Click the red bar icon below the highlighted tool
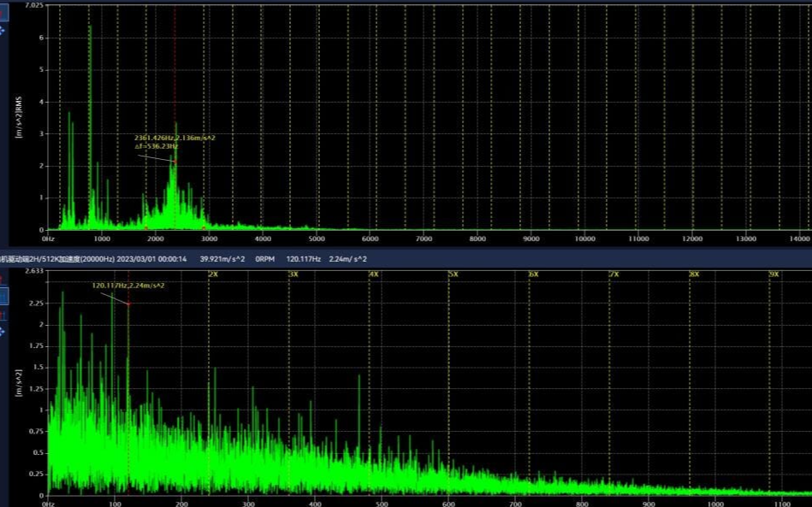Image resolution: width=812 pixels, height=507 pixels. point(3,315)
